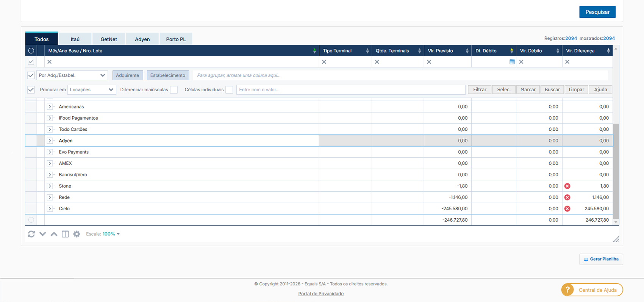644x302 pixels.
Task: Switch to the GetNet tab
Action: coord(109,39)
